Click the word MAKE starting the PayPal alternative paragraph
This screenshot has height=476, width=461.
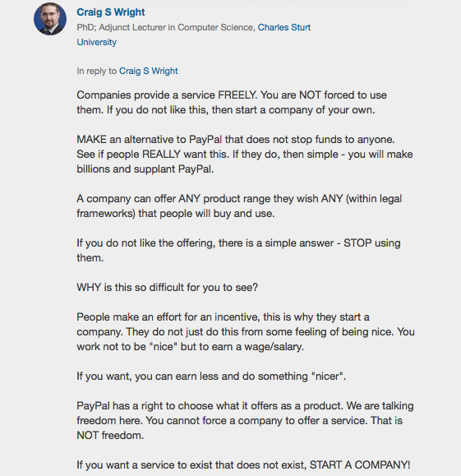tap(91, 139)
